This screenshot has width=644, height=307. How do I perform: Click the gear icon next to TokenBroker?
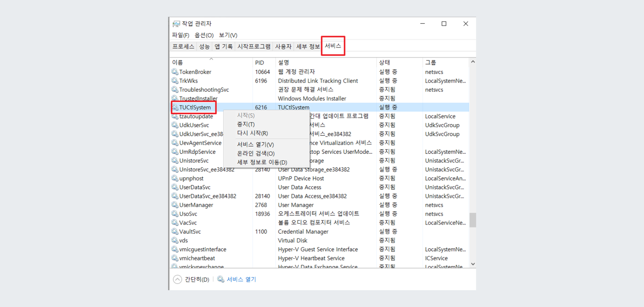point(175,72)
